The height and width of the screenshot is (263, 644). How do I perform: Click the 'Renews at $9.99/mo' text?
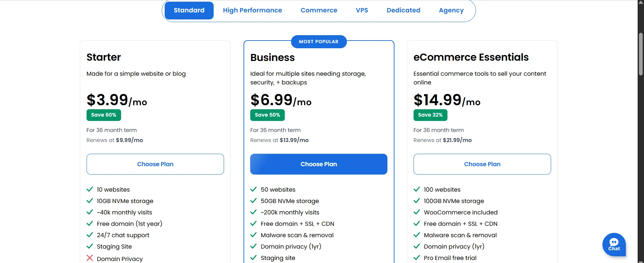(x=115, y=140)
